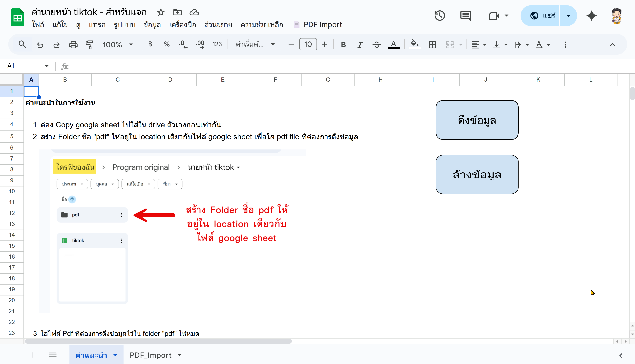Image resolution: width=635 pixels, height=364 pixels.
Task: Click the borders grid icon
Action: point(432,45)
